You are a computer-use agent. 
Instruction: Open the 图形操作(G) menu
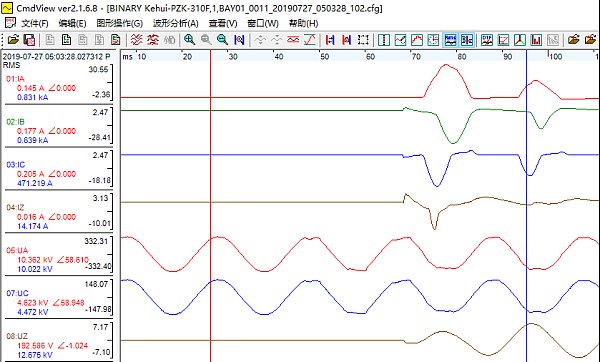[119, 23]
